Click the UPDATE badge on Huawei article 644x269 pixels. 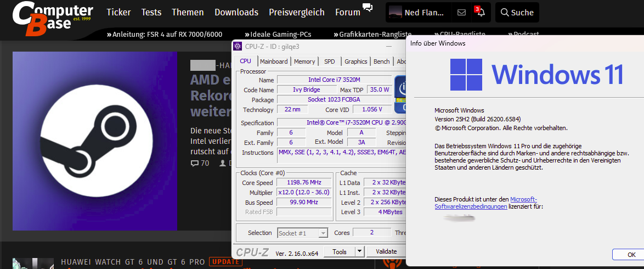pos(225,262)
